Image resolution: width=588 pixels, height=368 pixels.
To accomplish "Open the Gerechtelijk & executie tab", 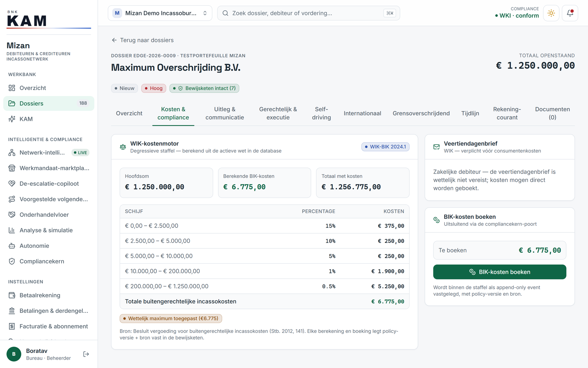I will click(x=278, y=113).
